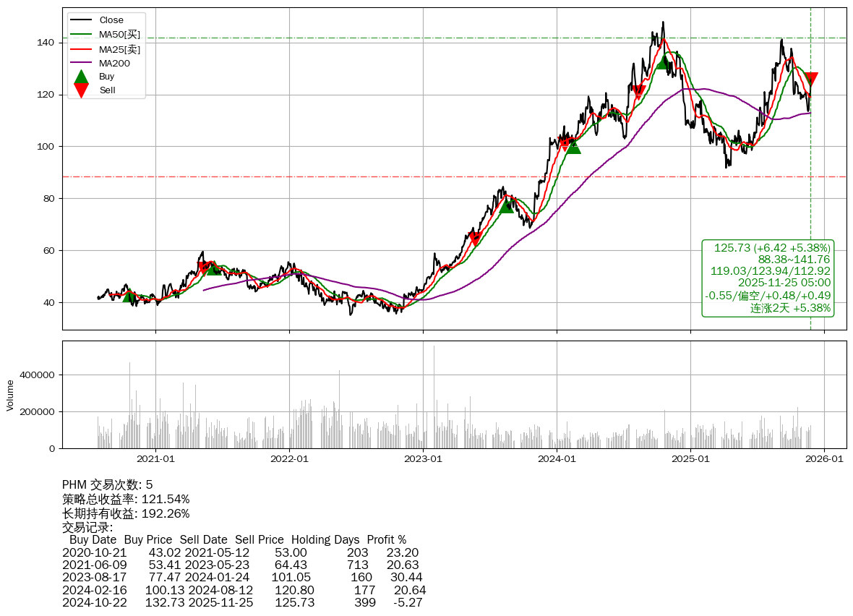Viewport: 853px width, 616px height.
Task: Click the latest Sell marker at the chart's right edge
Action: pos(811,80)
